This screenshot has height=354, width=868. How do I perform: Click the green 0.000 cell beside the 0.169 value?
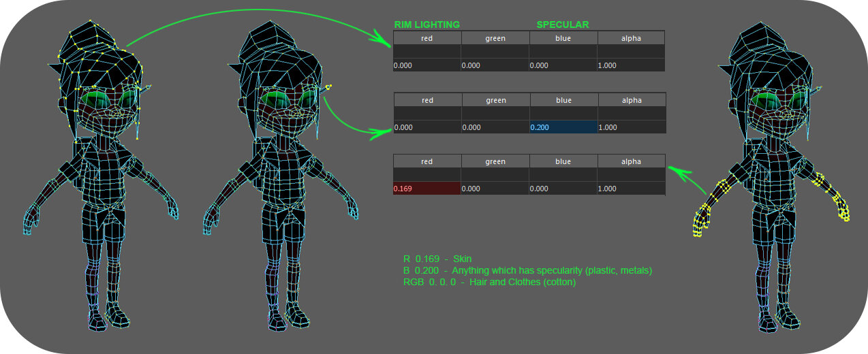coord(495,189)
